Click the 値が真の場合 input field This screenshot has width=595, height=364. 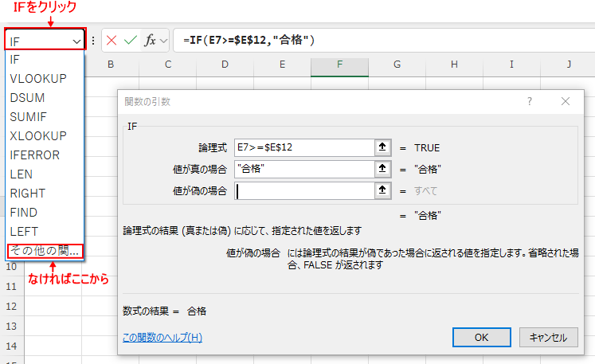pos(304,169)
